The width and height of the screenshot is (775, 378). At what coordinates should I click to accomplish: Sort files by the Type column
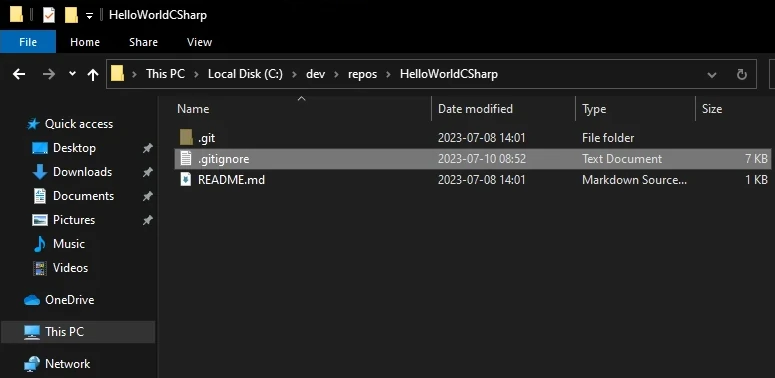pos(594,109)
